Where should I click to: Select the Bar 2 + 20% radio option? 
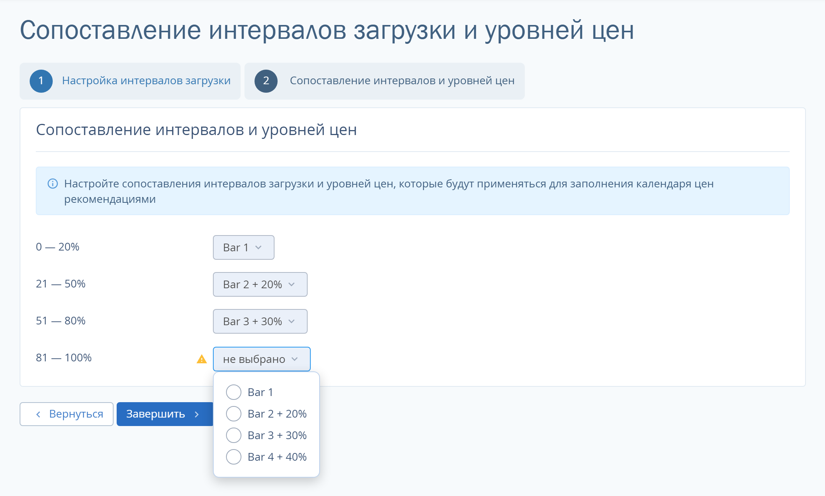click(x=234, y=413)
